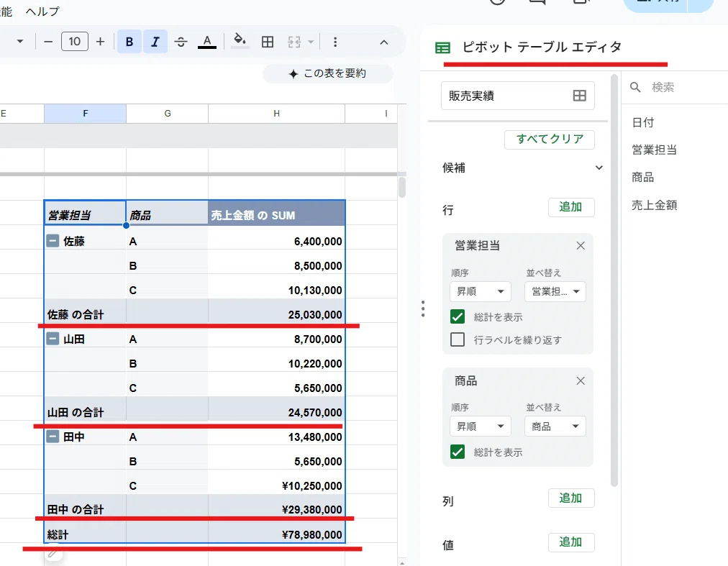The height and width of the screenshot is (566, 728).
Task: Select 日付 field in field list
Action: click(643, 122)
